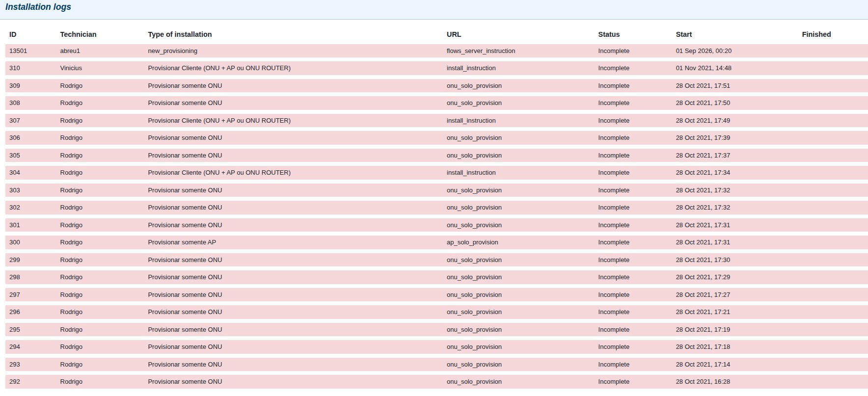This screenshot has height=396, width=868.
Task: Click start time 28 Oct 2021, 17:30
Action: pyautogui.click(x=703, y=260)
